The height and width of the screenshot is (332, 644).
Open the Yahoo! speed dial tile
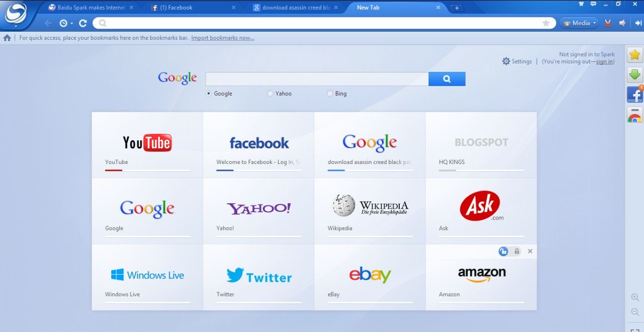coord(259,211)
